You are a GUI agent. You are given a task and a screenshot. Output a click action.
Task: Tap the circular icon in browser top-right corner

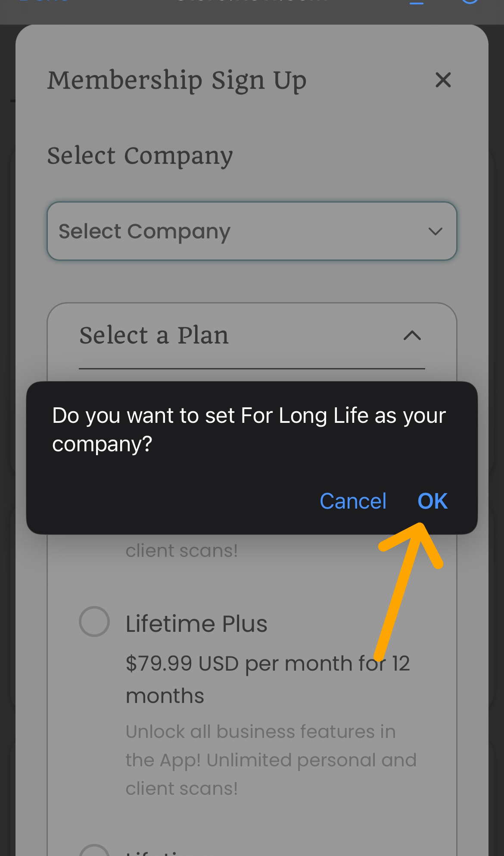470,2
